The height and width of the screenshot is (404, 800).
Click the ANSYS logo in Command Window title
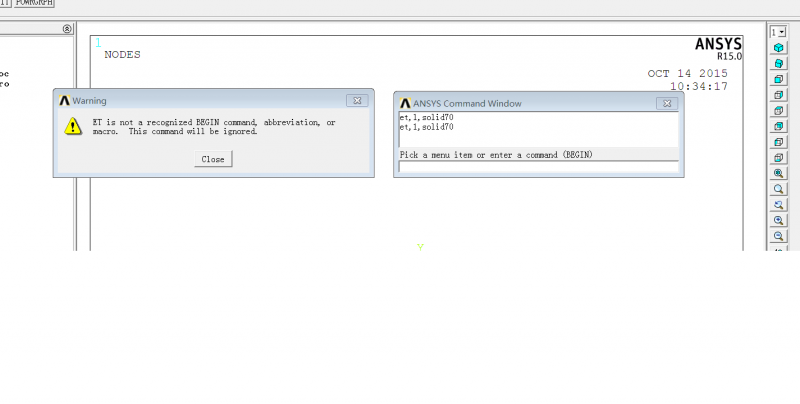[x=405, y=103]
